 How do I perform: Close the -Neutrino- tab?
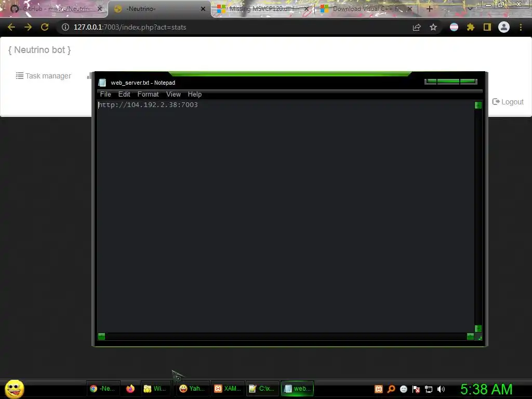click(x=203, y=9)
